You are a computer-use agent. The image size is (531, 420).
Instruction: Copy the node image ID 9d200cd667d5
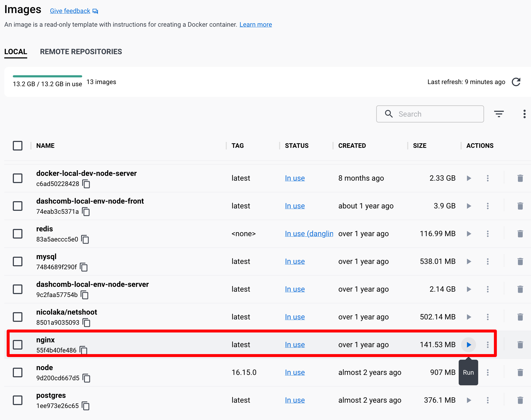pyautogui.click(x=86, y=378)
